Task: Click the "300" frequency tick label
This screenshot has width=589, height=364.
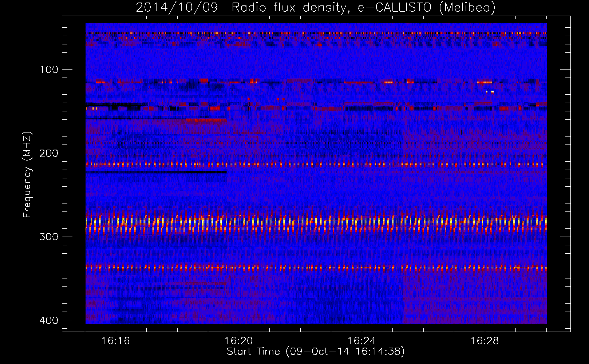Action: [49, 237]
